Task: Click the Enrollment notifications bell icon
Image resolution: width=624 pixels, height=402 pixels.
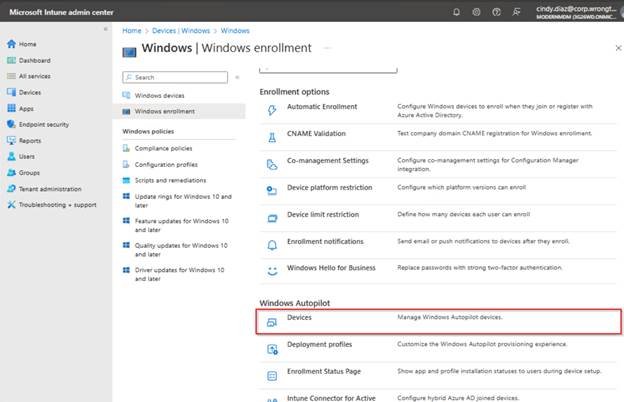Action: coord(271,243)
